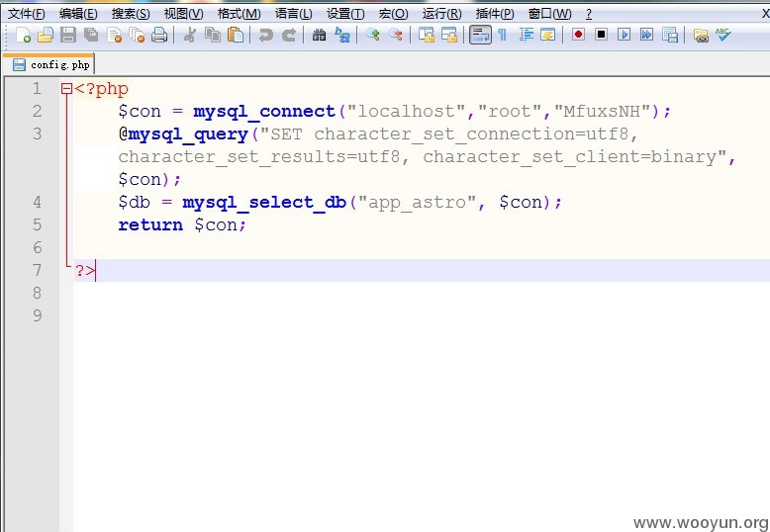
Task: Run the macro multiple times
Action: click(646, 35)
